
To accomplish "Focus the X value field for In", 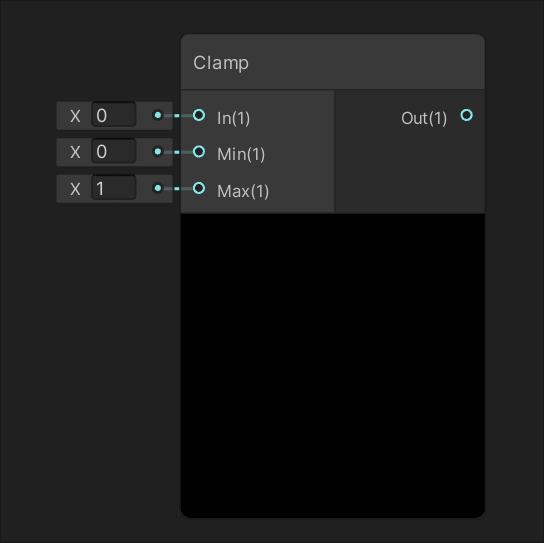I will 113,115.
